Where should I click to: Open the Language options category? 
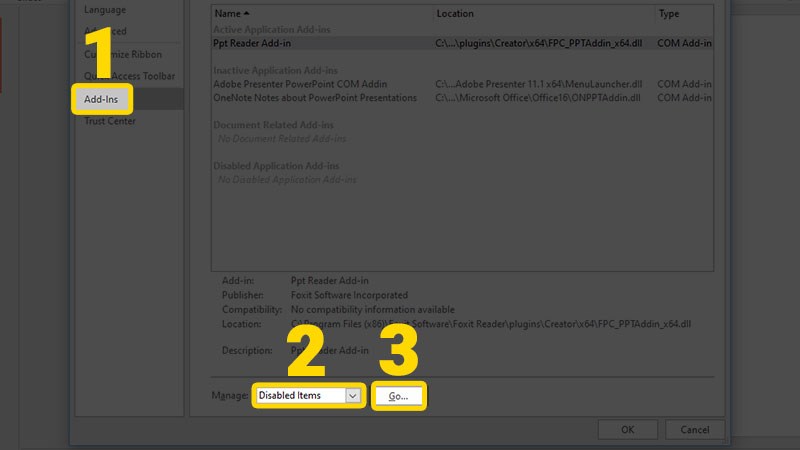tap(105, 10)
